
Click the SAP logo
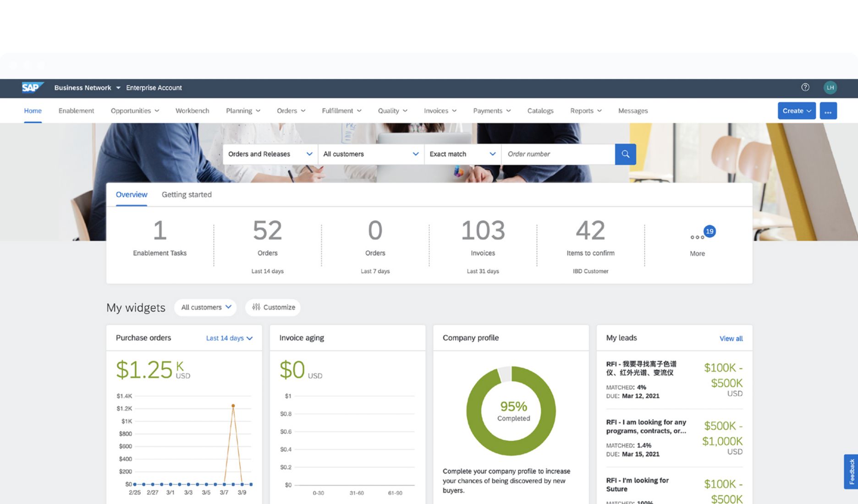click(x=32, y=87)
